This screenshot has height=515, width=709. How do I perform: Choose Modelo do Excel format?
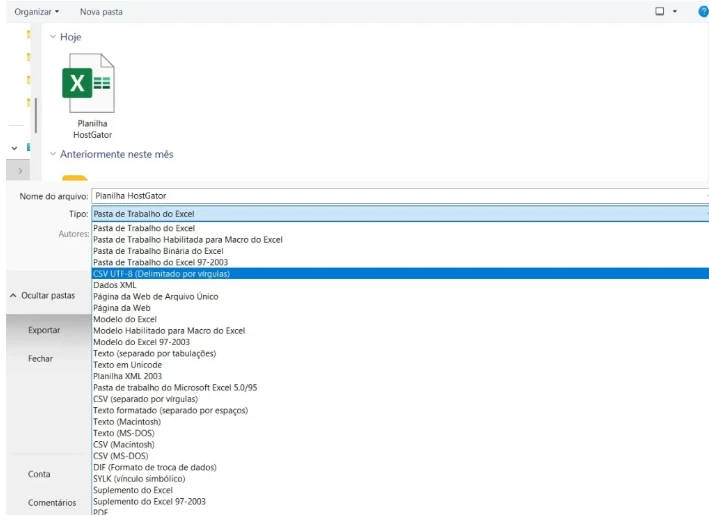(125, 319)
